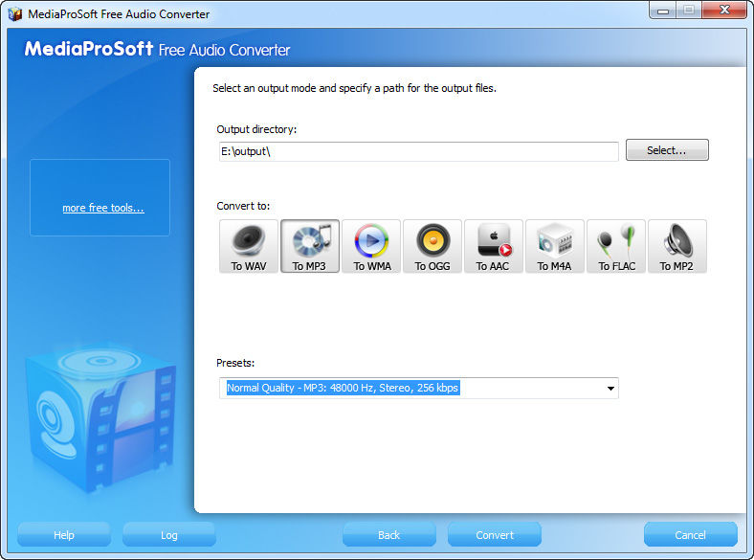The height and width of the screenshot is (560, 754).
Task: Click the MediaProSoft title bar app icon
Action: click(15, 14)
